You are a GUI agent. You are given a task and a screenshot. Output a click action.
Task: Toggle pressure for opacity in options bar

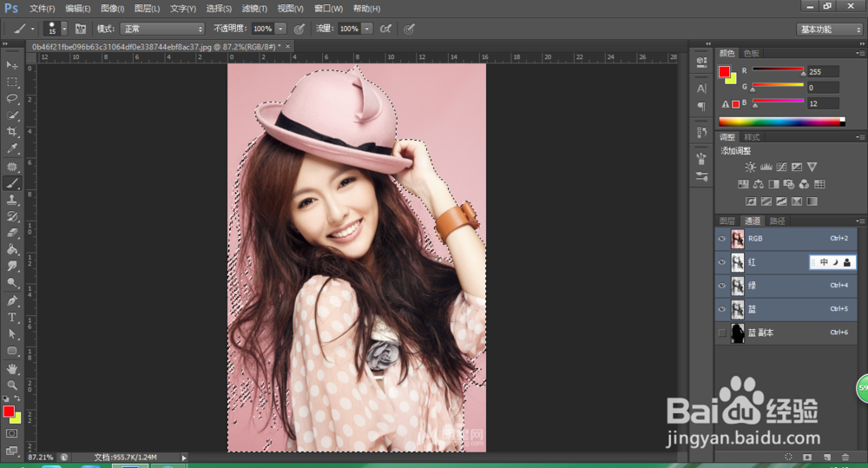click(299, 29)
